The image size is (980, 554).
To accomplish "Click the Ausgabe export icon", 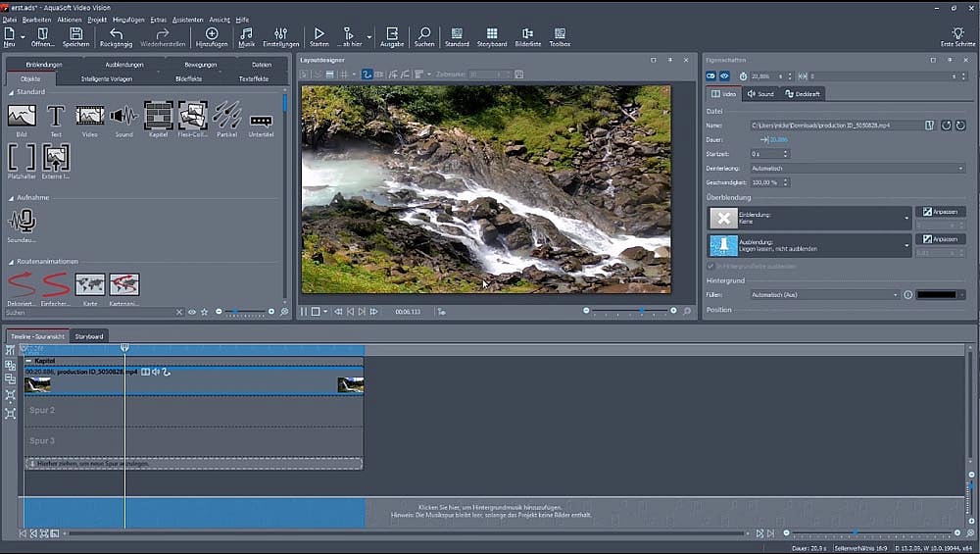I will click(392, 36).
